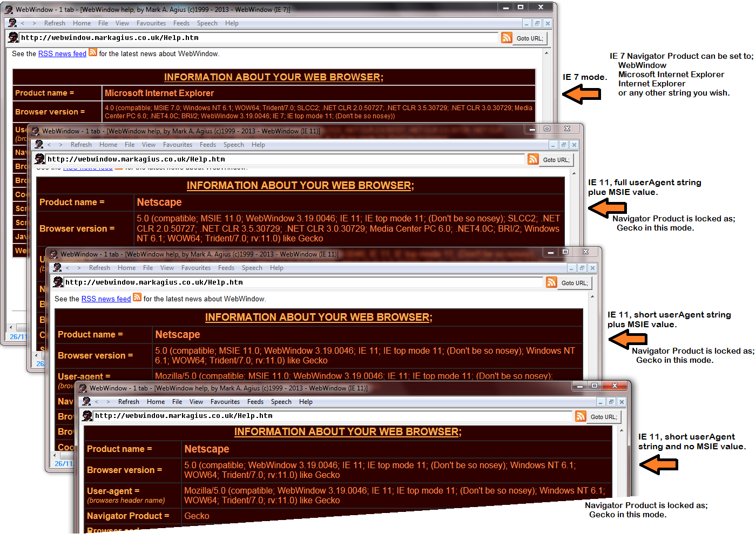
Task: Open the Help menu in the bottommost window
Action: point(306,402)
